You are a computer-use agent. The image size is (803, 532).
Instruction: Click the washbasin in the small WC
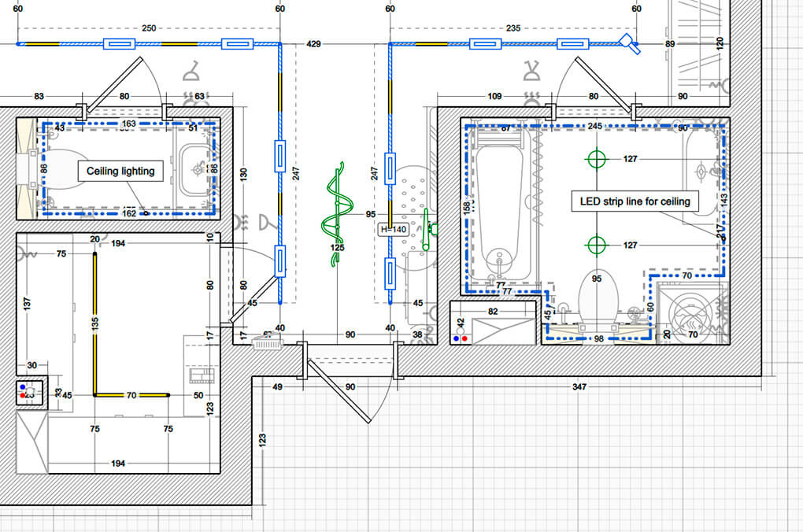pos(191,168)
